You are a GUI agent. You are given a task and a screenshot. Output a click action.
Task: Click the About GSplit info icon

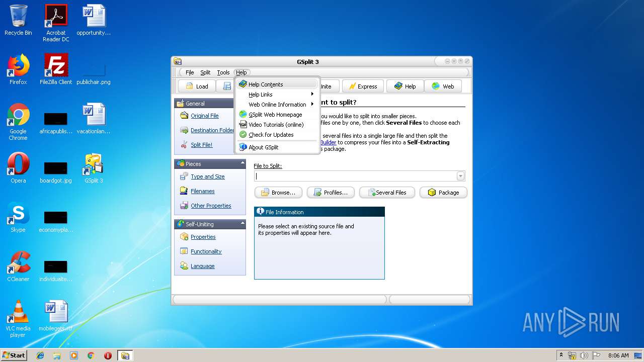click(x=243, y=147)
